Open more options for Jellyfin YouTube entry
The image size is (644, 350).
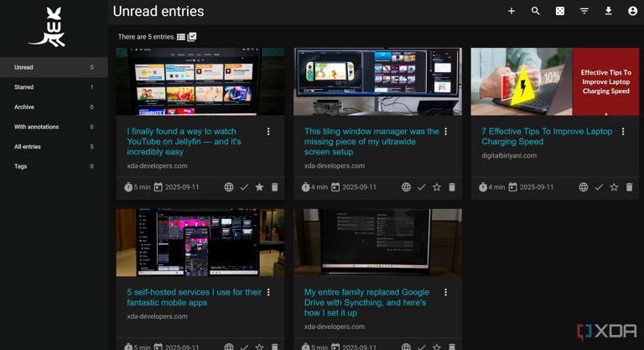pos(268,131)
